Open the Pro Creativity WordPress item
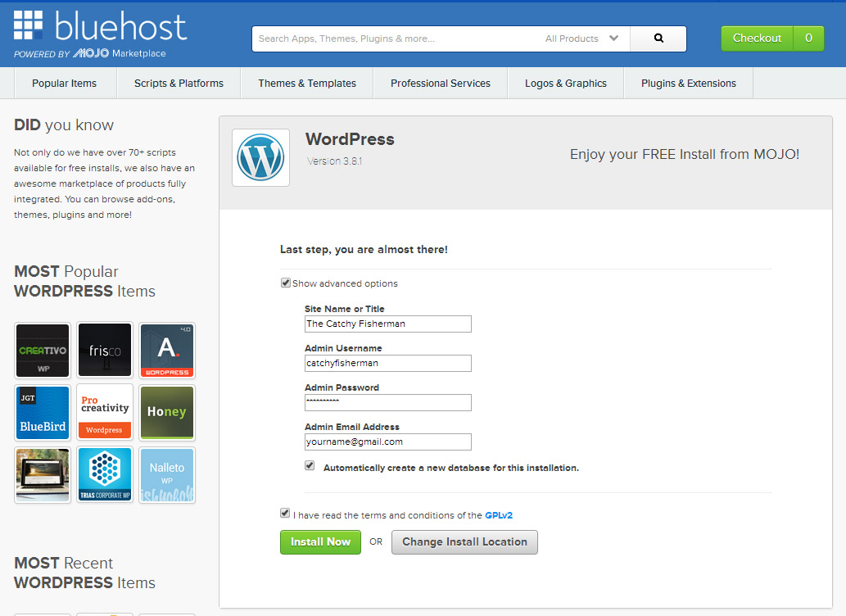846x616 pixels. tap(105, 412)
